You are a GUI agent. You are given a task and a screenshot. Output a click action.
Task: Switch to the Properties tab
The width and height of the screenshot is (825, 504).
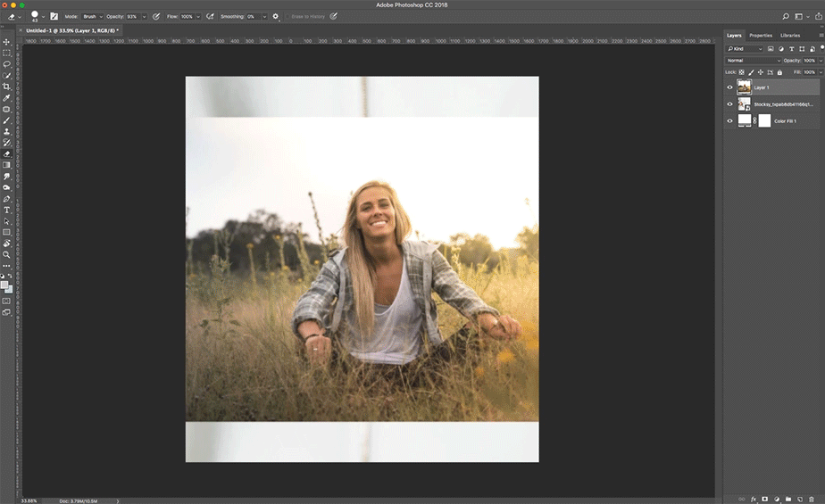coord(761,35)
